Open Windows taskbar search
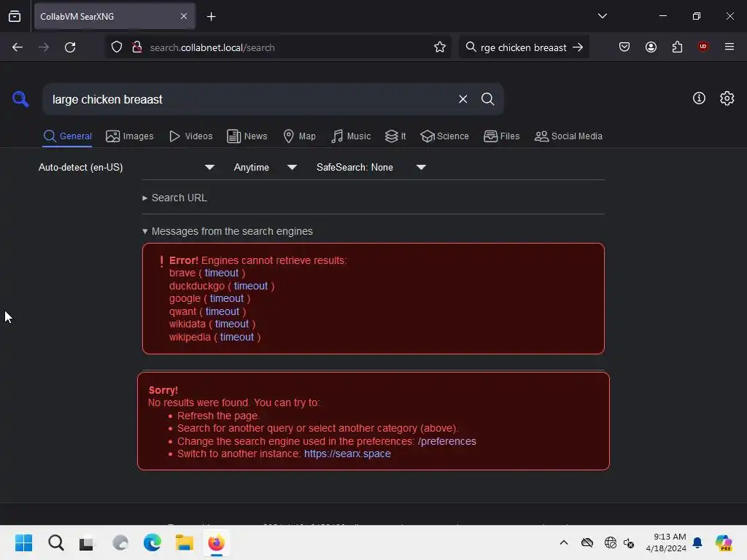This screenshot has width=747, height=560. point(55,542)
